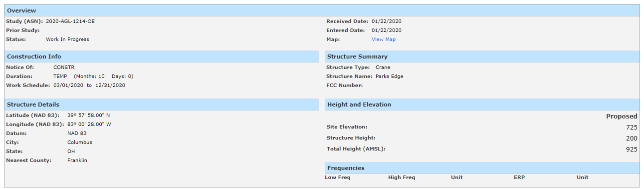Click the Height and Elevation header
The width and height of the screenshot is (644, 189).
tap(482, 104)
